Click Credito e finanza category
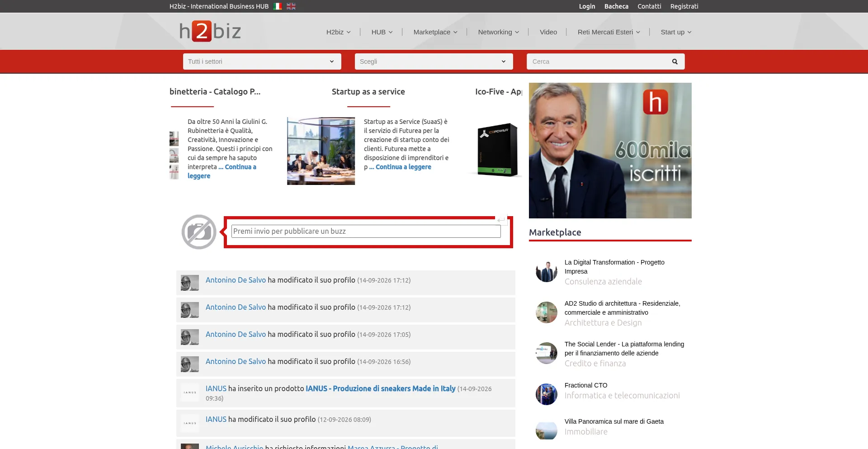 (595, 364)
